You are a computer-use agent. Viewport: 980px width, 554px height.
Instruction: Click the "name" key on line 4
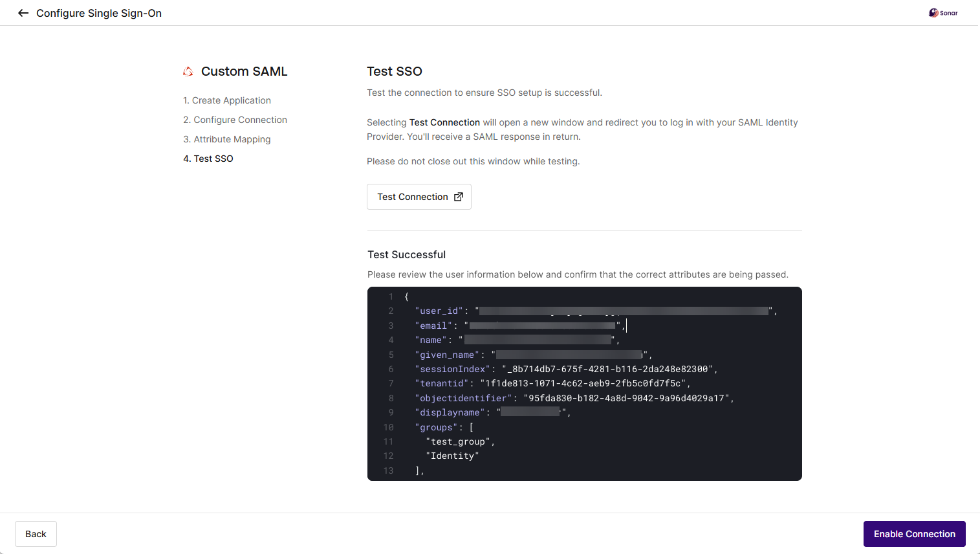point(431,340)
